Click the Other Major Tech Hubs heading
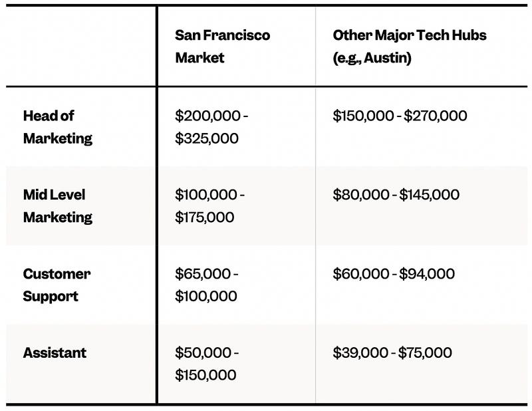532x411 pixels. (410, 35)
